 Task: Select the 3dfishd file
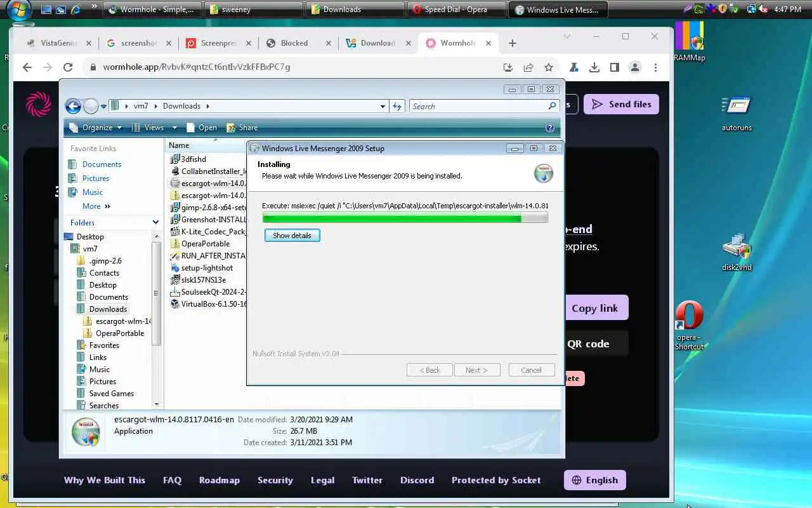[193, 159]
